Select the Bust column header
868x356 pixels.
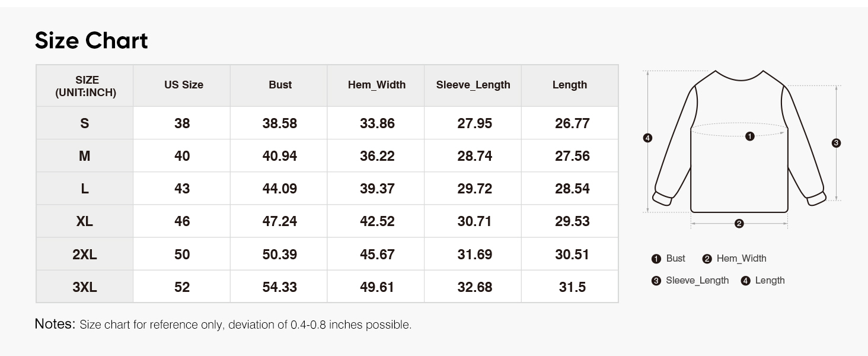coord(279,85)
